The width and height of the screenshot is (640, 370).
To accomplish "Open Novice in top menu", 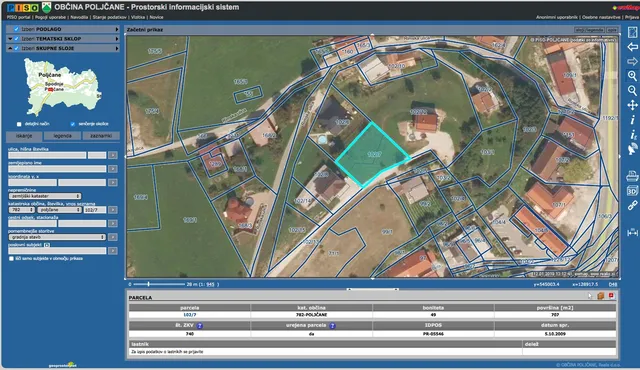I will (157, 17).
